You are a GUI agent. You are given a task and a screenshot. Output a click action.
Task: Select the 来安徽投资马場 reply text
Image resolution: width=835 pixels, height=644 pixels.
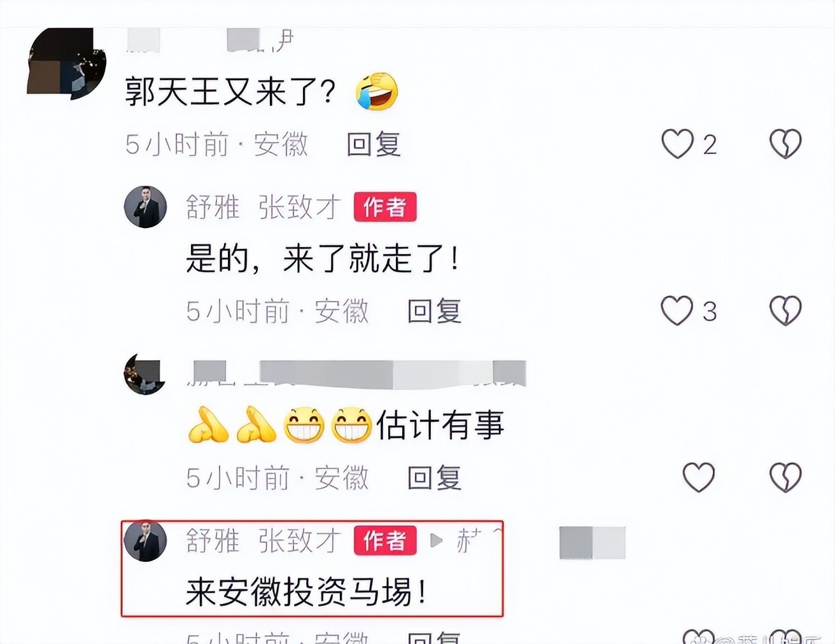coord(306,592)
